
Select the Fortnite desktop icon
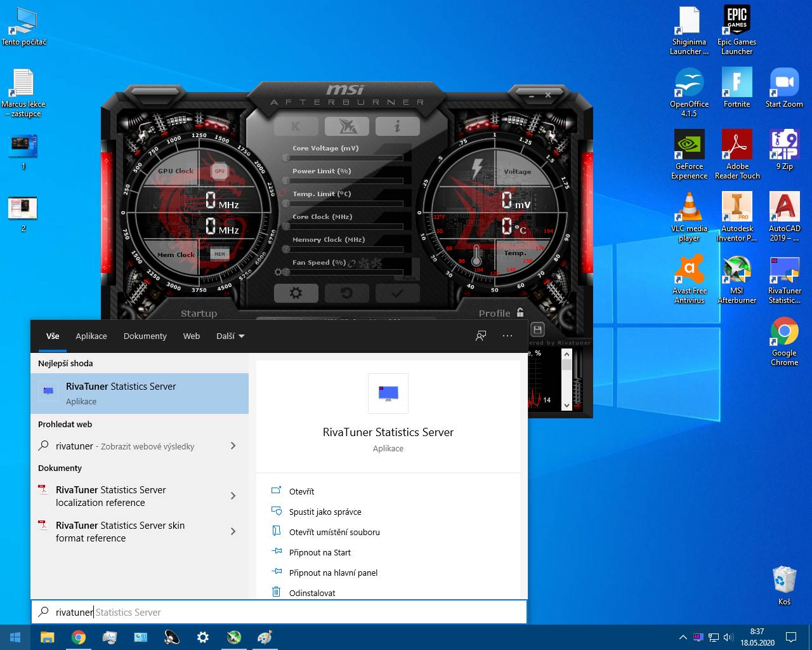[x=737, y=88]
